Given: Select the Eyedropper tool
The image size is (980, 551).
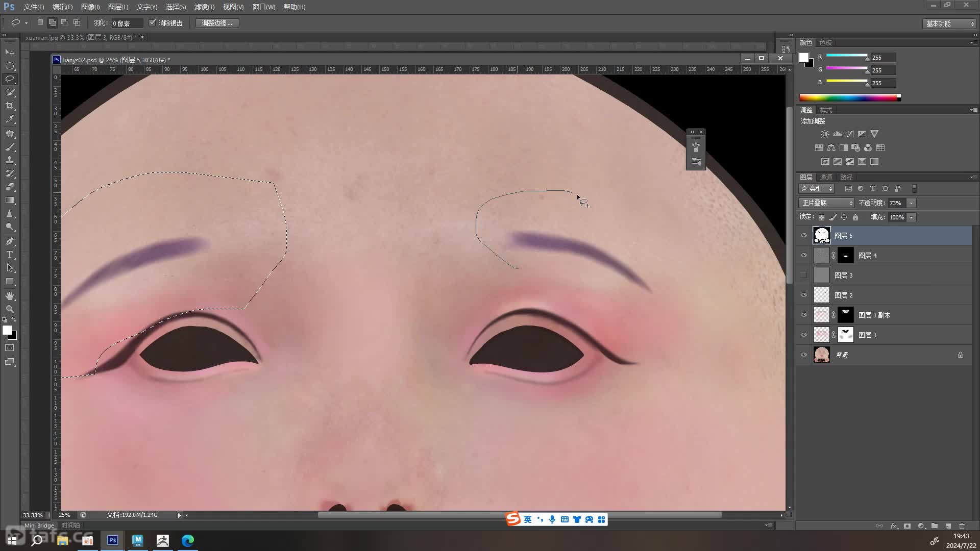Looking at the screenshot, I should 10,119.
